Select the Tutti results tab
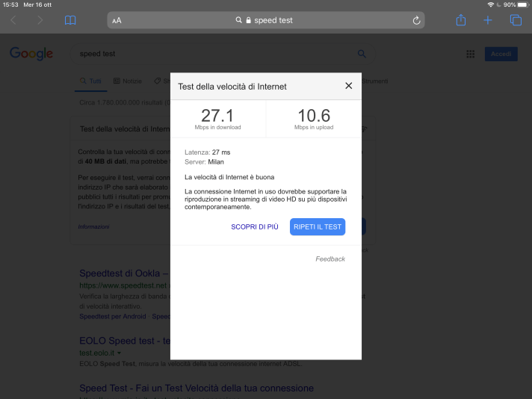Image resolution: width=532 pixels, height=399 pixels. (x=91, y=81)
